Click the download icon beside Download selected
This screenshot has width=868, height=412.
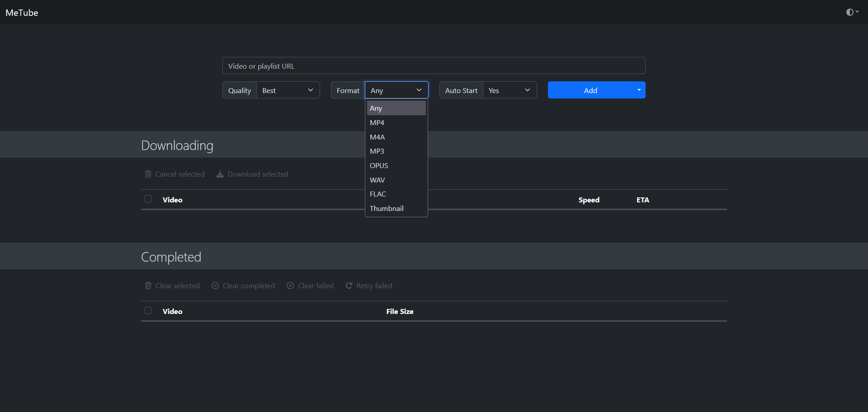coord(220,174)
